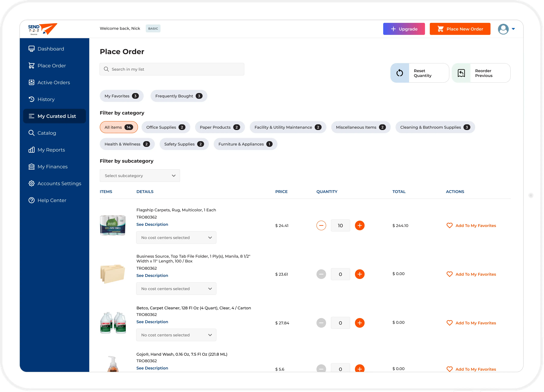
Task: Click heart icon for Betco Carpet Cleaner
Action: tap(449, 323)
